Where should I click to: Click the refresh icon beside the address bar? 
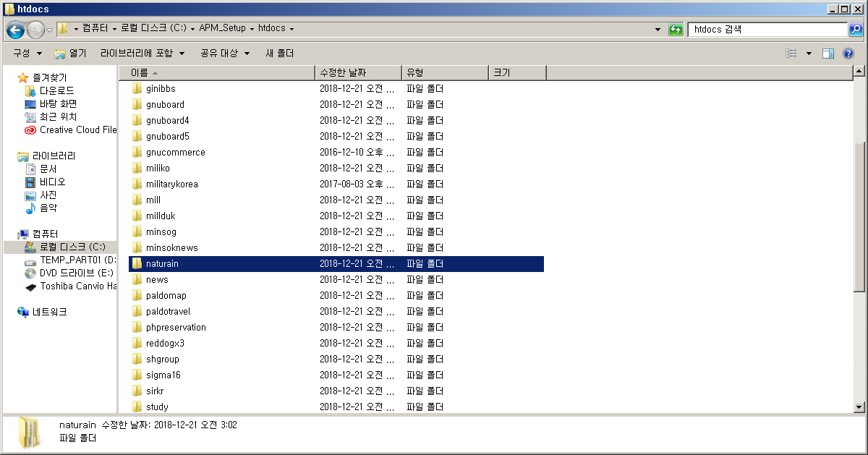[x=676, y=30]
